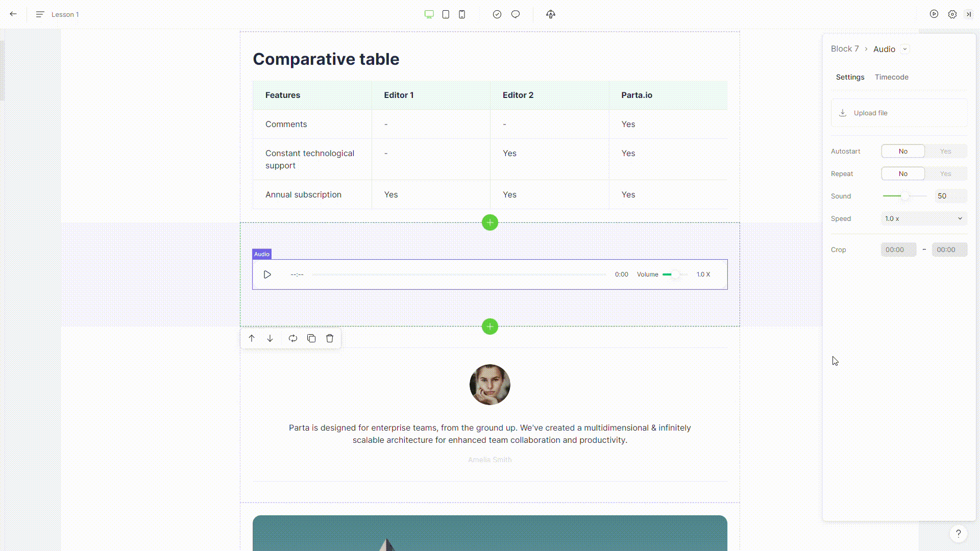This screenshot has height=551, width=980.
Task: Switch to the Timecode tab
Action: coord(891,77)
